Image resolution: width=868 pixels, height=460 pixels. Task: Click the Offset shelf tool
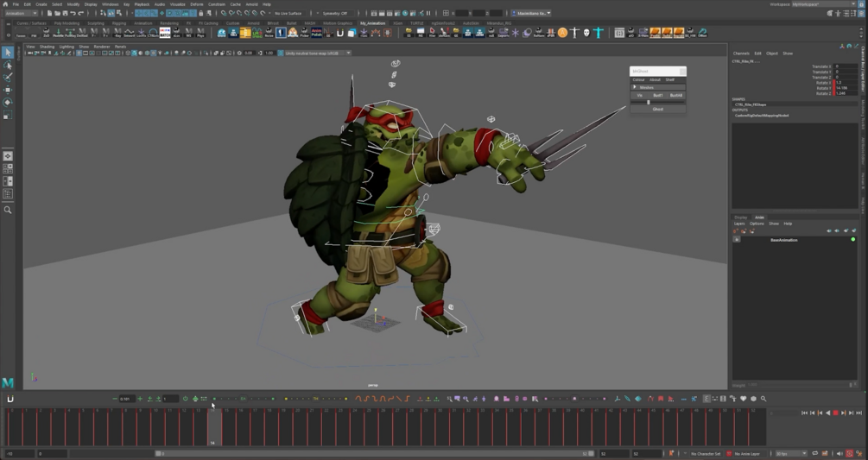pos(702,33)
